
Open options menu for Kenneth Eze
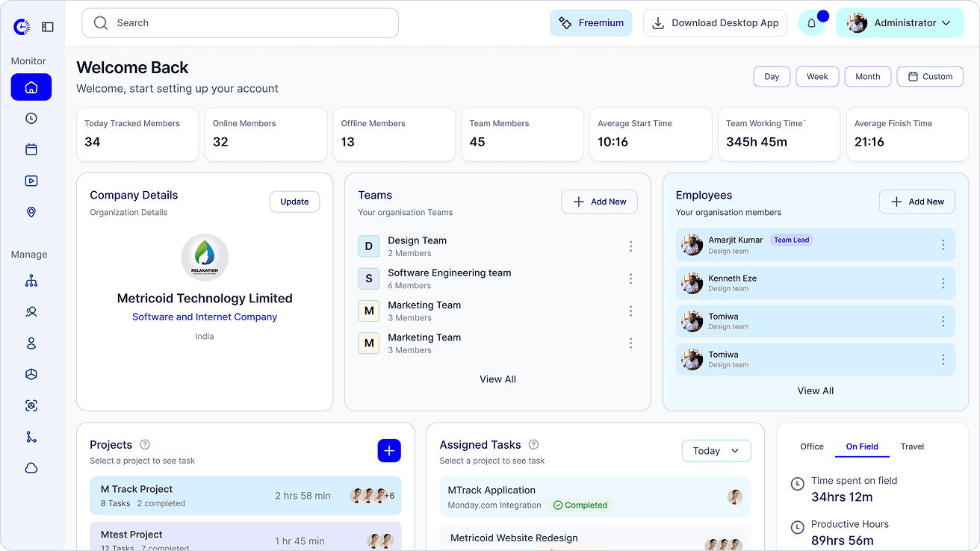(943, 283)
